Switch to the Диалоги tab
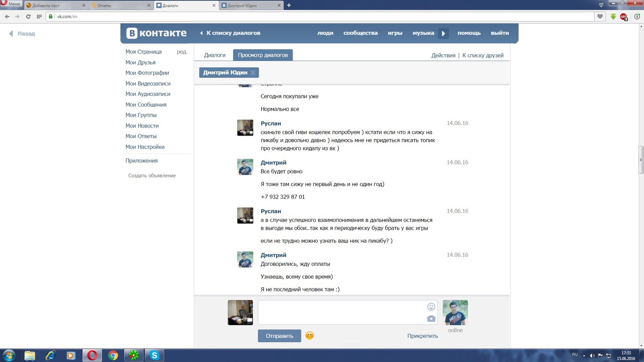This screenshot has height=362, width=644. coord(215,55)
